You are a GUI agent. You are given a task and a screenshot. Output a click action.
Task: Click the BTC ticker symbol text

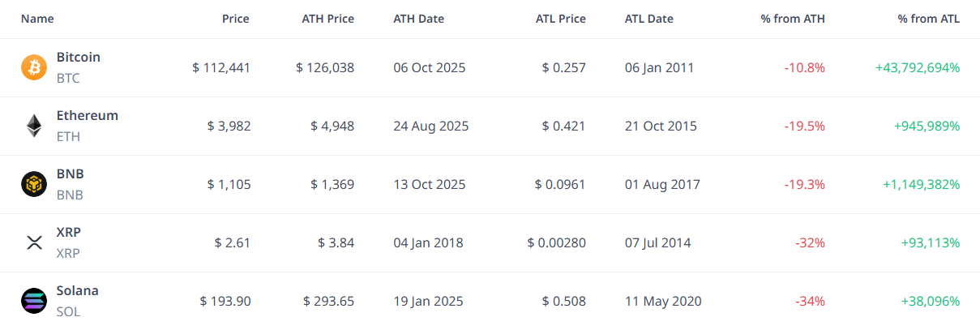[68, 79]
